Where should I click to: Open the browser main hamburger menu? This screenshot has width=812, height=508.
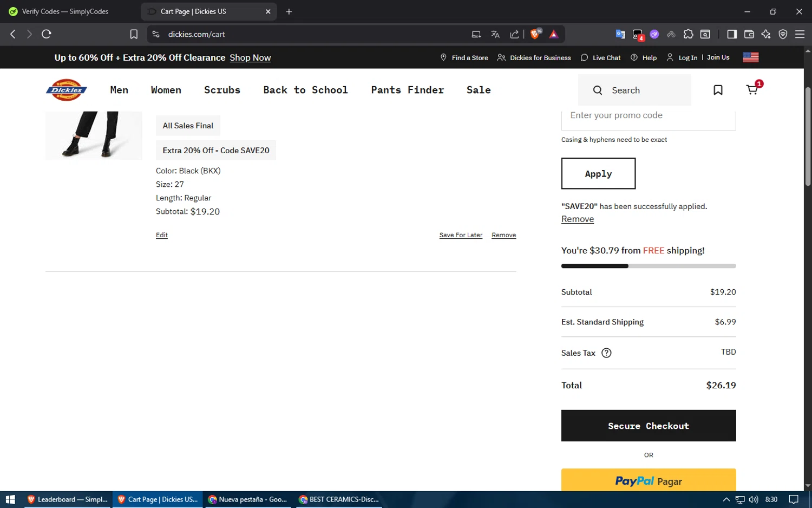tap(800, 34)
